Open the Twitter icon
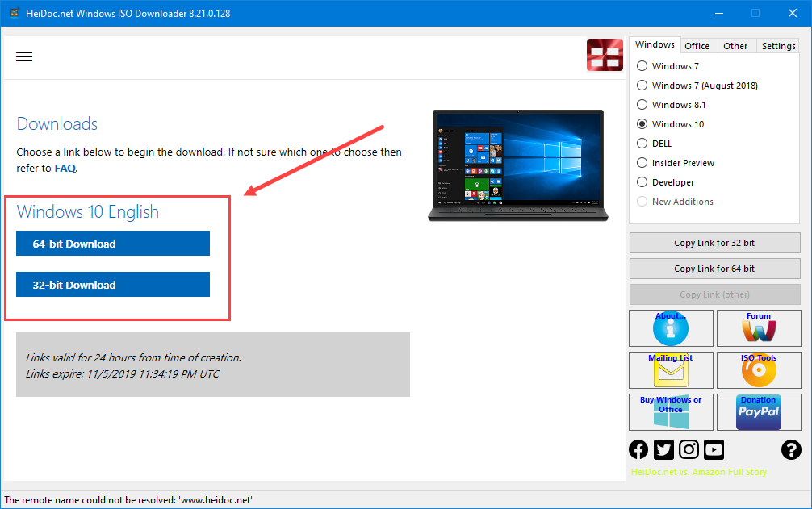This screenshot has width=812, height=509. coord(664,449)
